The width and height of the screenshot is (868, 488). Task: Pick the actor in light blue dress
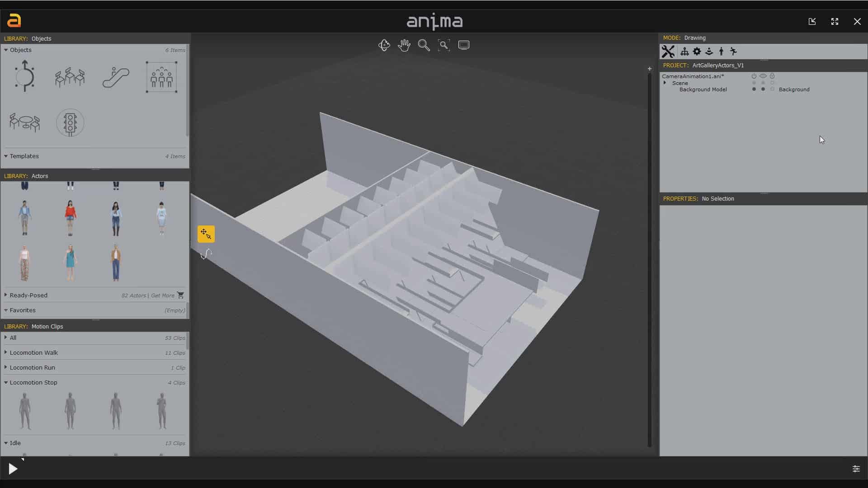pos(161,218)
